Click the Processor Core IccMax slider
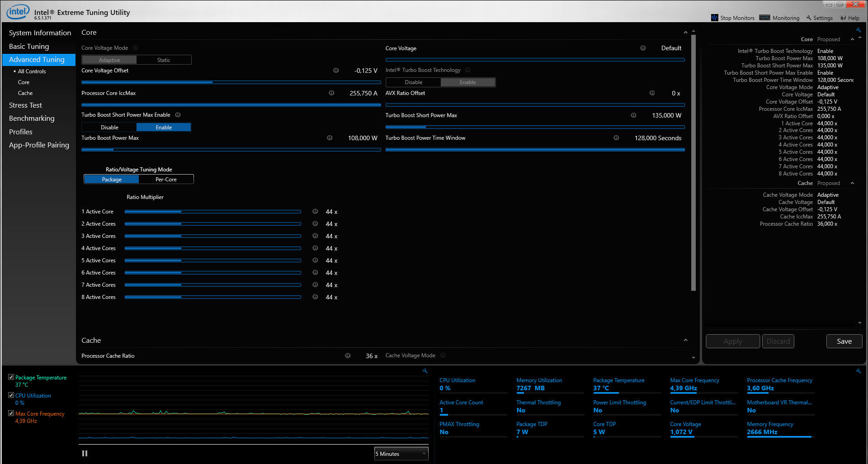Image resolution: width=868 pixels, height=464 pixels. click(x=231, y=105)
